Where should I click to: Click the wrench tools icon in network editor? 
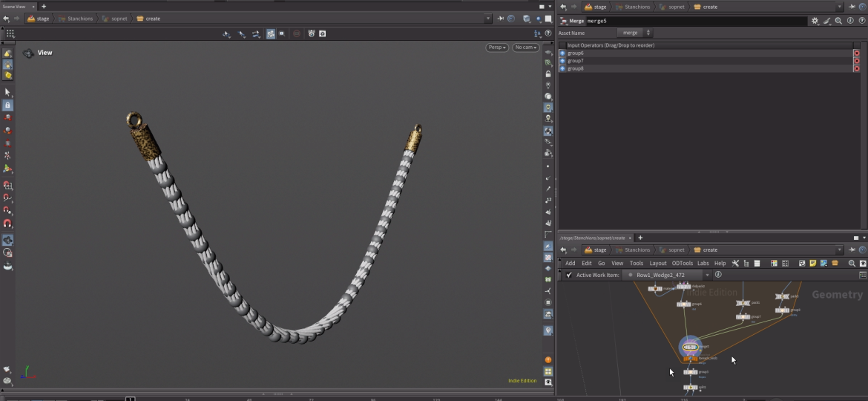(x=735, y=263)
